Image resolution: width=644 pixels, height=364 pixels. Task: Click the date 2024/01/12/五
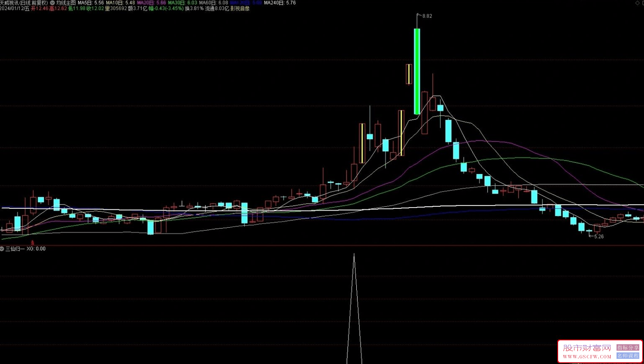coord(15,9)
